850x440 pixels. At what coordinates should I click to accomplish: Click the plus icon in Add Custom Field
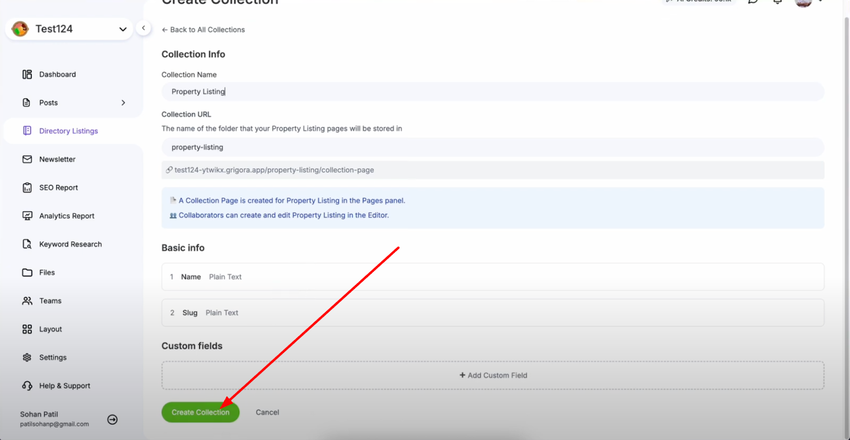tap(462, 375)
